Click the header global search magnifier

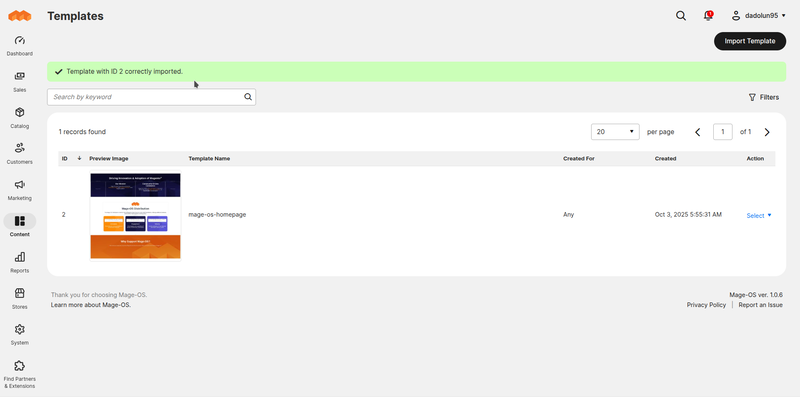(x=681, y=16)
